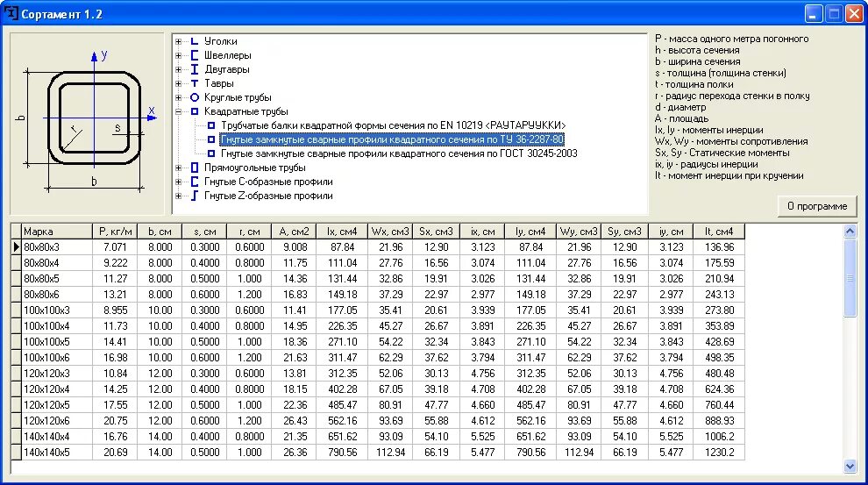Screen dimensions: 868x485
Task: Click the r, см column header
Action: click(x=249, y=232)
